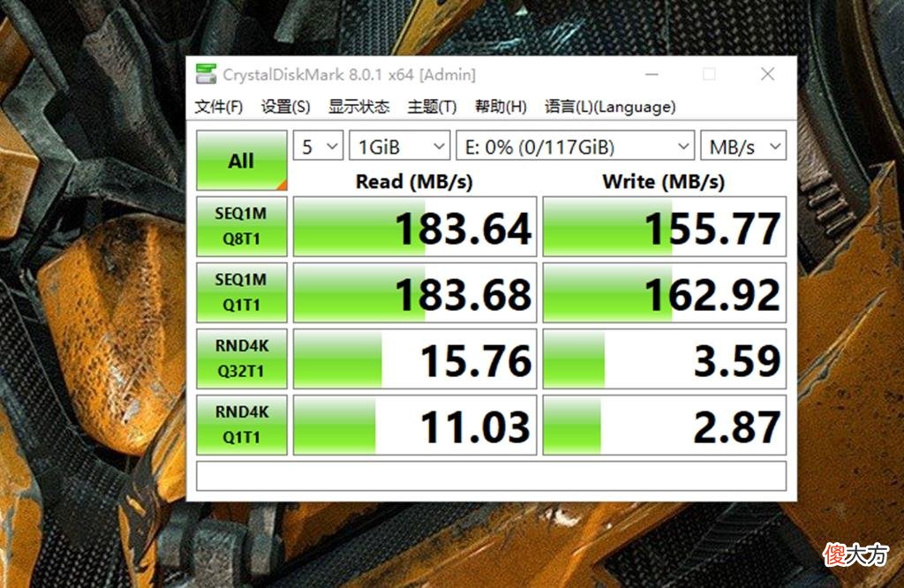Select the 183.64 SEQ1M Q8T1 read result
904x588 pixels.
415,226
